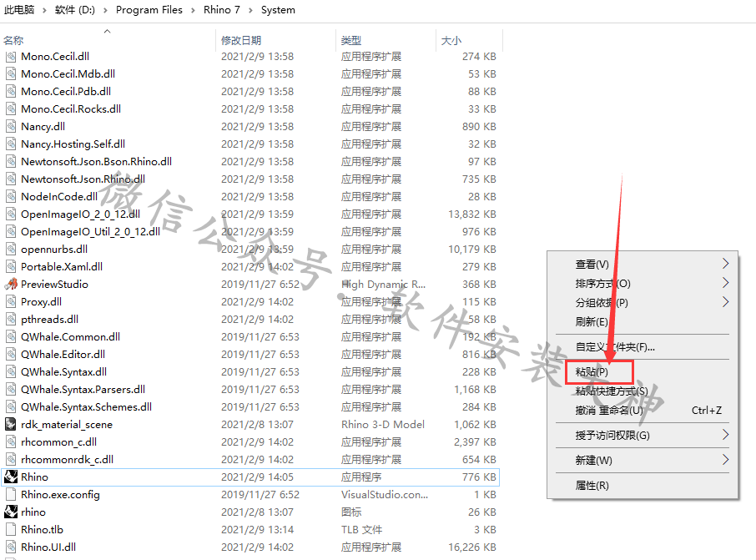Select the OpenImageIO_Util_2_0_12.dll file name
Screen dimensions: 756x560
(x=91, y=231)
